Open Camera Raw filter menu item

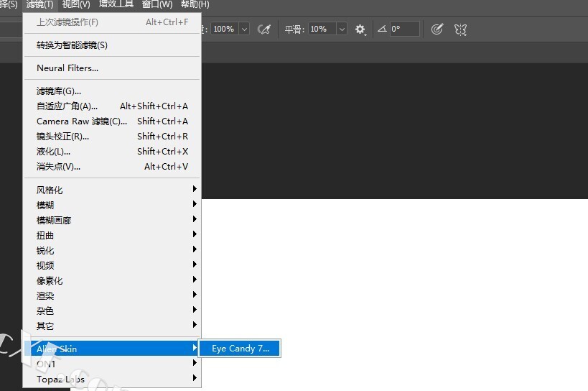[82, 121]
